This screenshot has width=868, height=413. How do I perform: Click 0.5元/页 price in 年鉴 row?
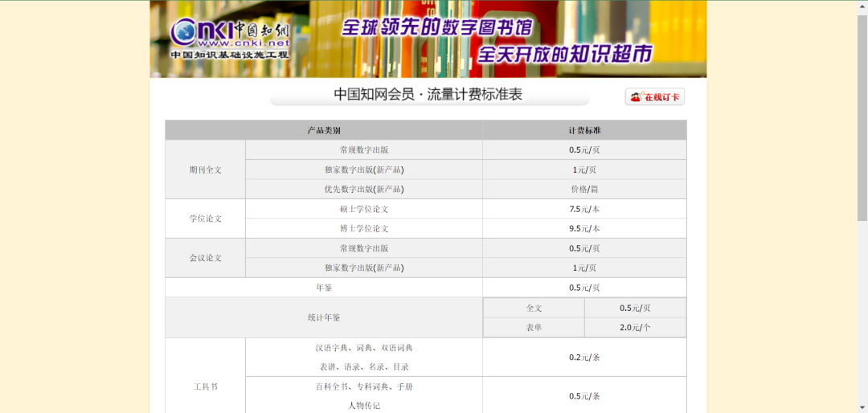point(584,288)
